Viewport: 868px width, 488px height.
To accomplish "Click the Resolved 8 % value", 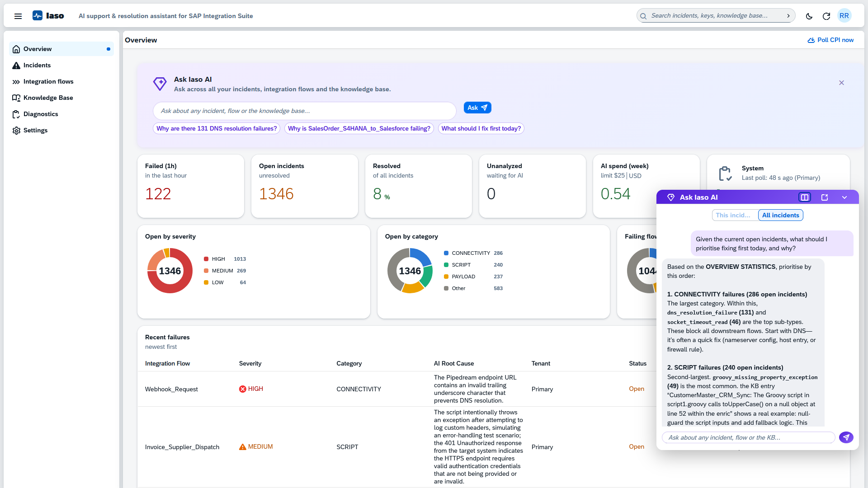I will 381,194.
